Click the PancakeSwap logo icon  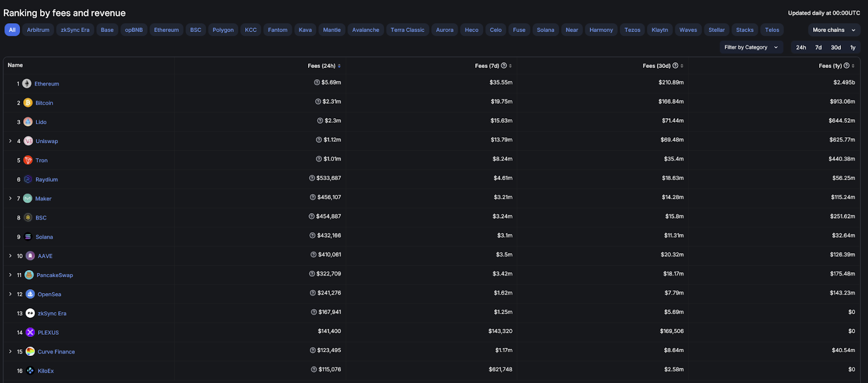(29, 275)
